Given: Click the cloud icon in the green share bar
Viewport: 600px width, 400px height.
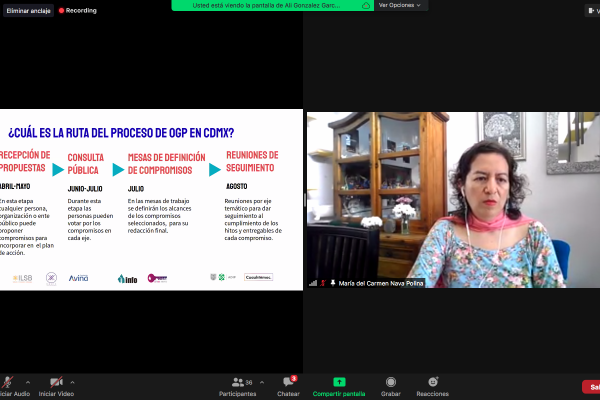Looking at the screenshot, I should click(x=366, y=5).
